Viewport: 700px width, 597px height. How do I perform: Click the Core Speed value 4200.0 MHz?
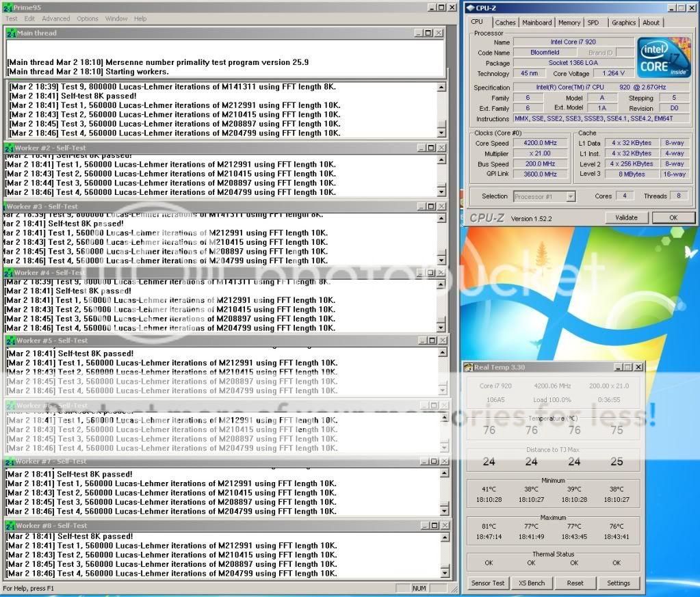click(540, 143)
